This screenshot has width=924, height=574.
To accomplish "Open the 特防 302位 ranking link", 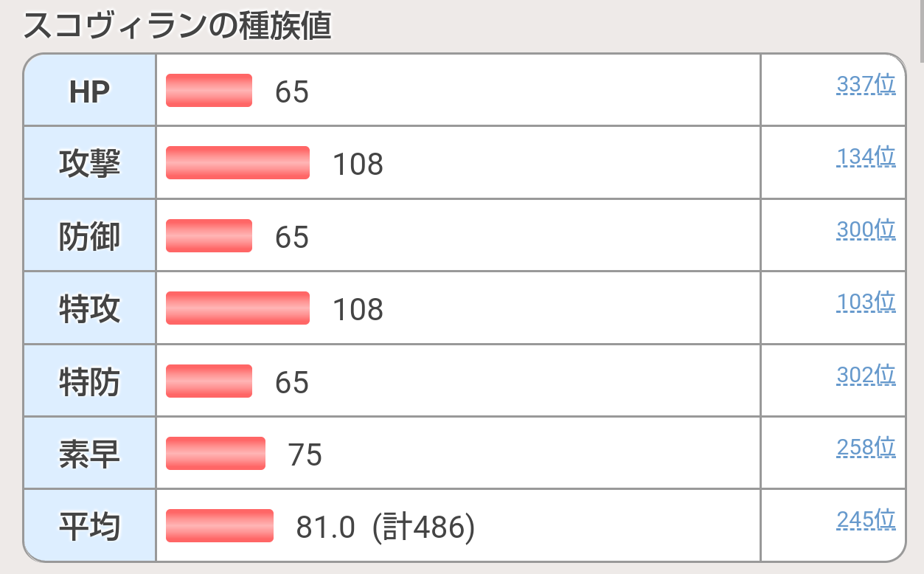I will [866, 376].
